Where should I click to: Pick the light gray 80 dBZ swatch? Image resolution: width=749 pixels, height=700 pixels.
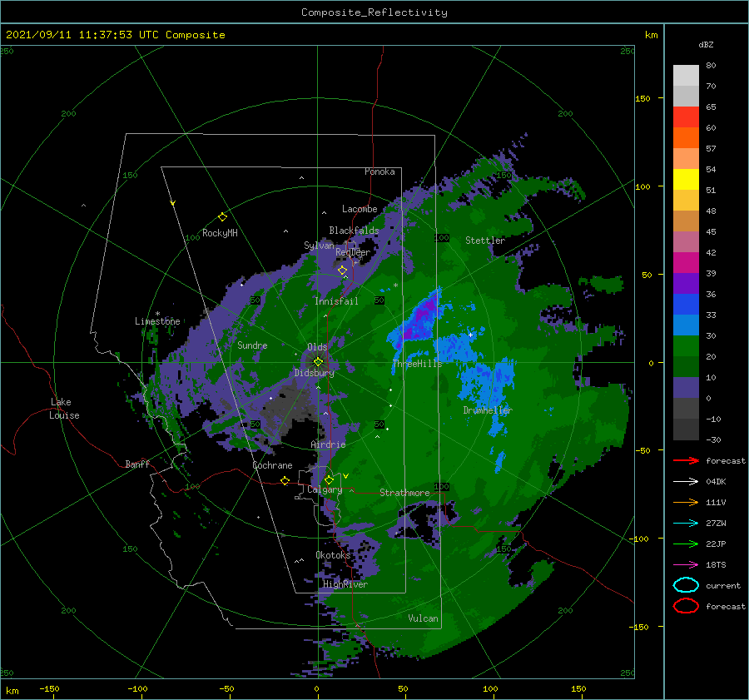point(686,75)
